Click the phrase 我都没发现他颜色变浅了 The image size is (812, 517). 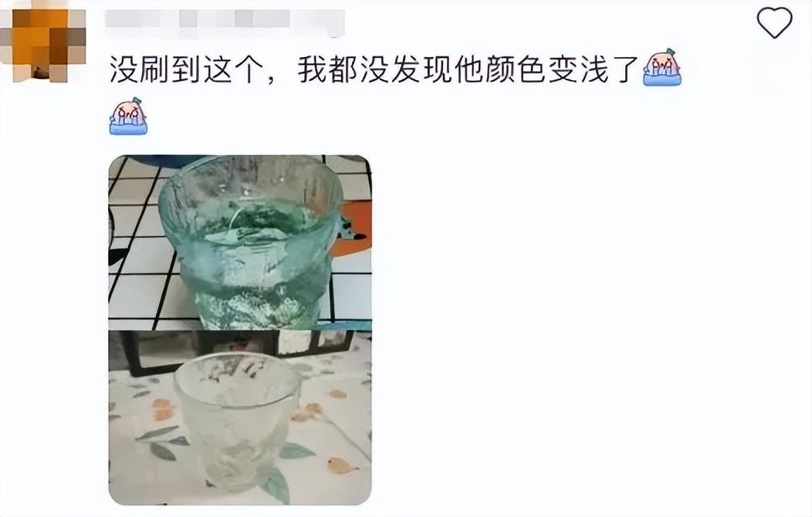[x=469, y=69]
